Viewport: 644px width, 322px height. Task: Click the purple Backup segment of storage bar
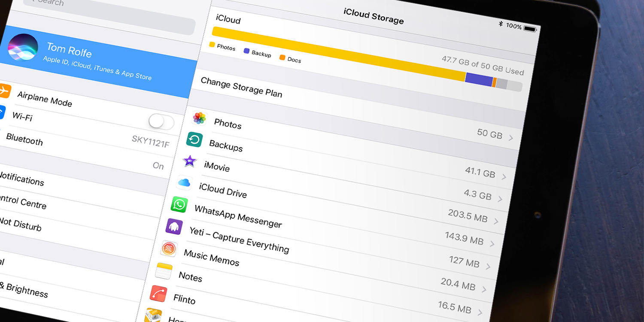[x=479, y=79]
